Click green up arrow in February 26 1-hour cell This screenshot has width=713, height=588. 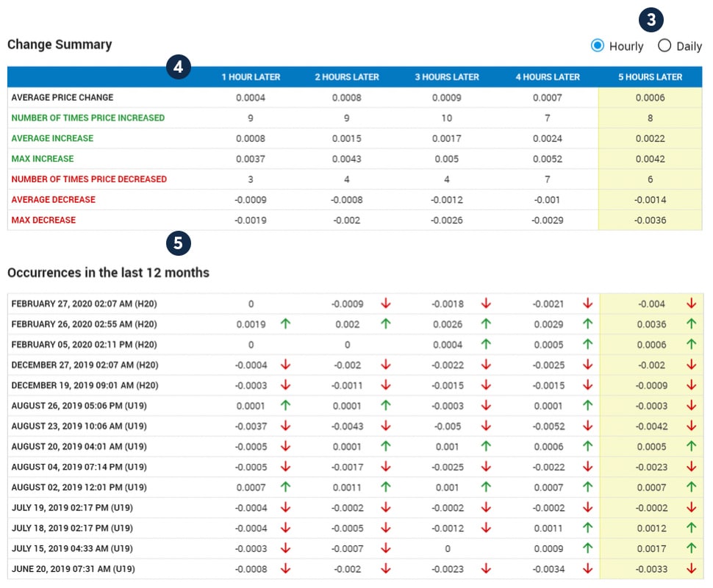tap(286, 323)
